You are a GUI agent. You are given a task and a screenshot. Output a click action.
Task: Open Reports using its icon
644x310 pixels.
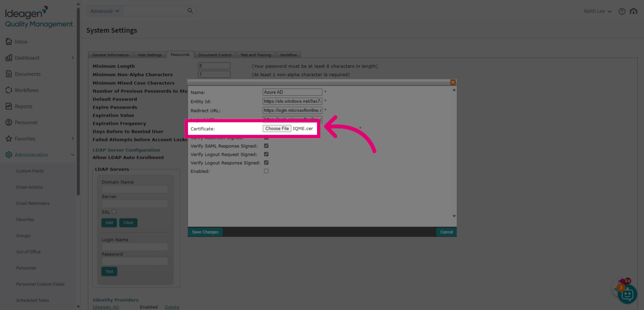coord(9,106)
